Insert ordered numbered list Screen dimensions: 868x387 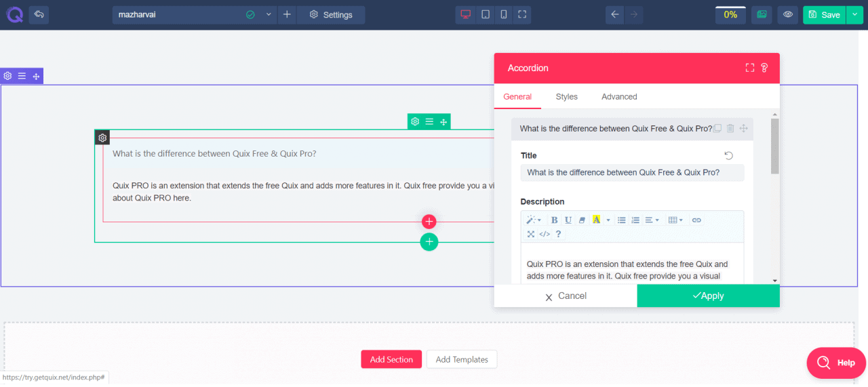tap(635, 220)
